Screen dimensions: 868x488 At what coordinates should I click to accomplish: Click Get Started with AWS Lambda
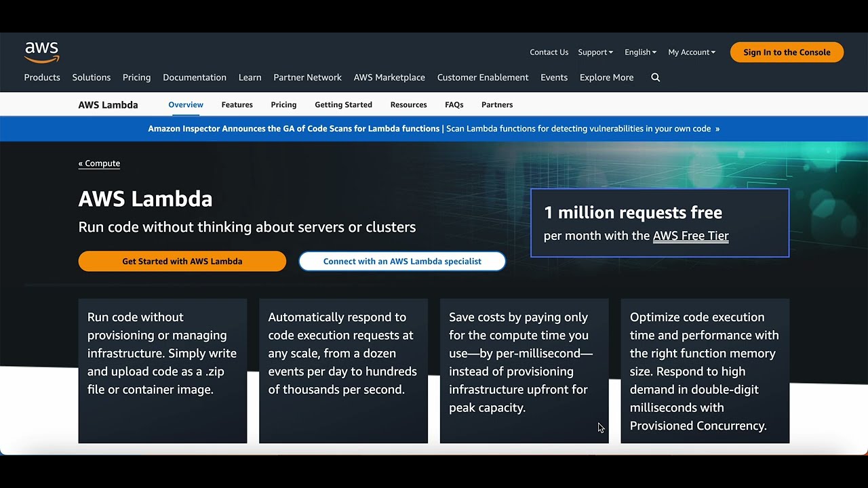182,261
